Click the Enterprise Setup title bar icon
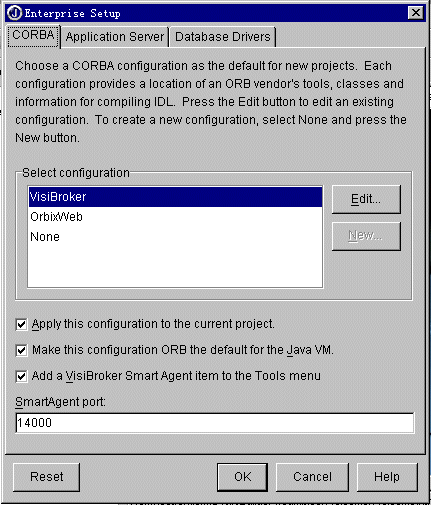Image resolution: width=431 pixels, height=505 pixels. [x=15, y=13]
